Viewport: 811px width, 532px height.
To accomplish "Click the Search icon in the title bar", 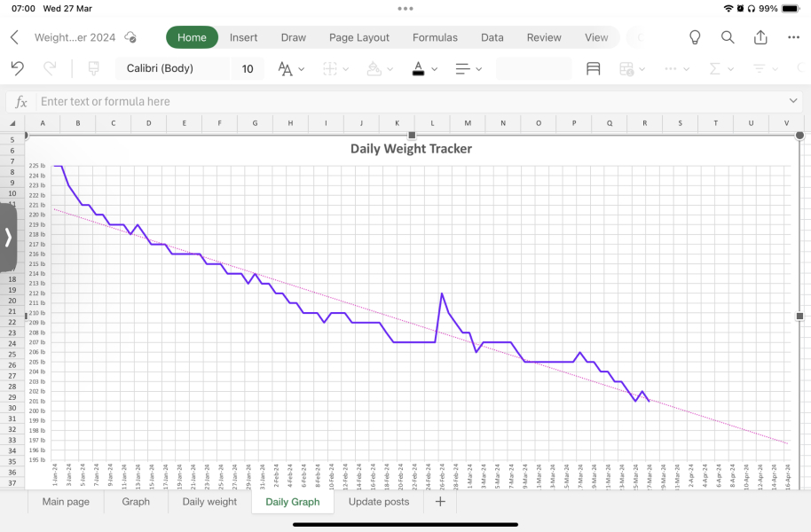I will 726,37.
